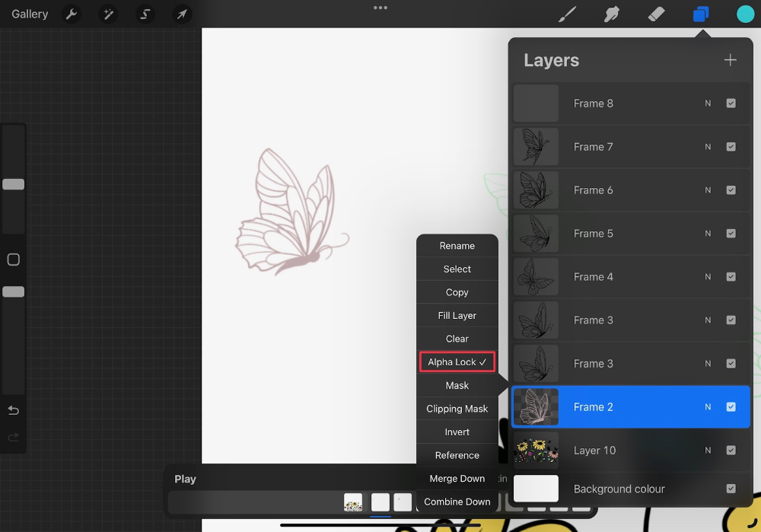Switch to the Eraser tool
Image resolution: width=761 pixels, height=532 pixels.
pyautogui.click(x=656, y=14)
